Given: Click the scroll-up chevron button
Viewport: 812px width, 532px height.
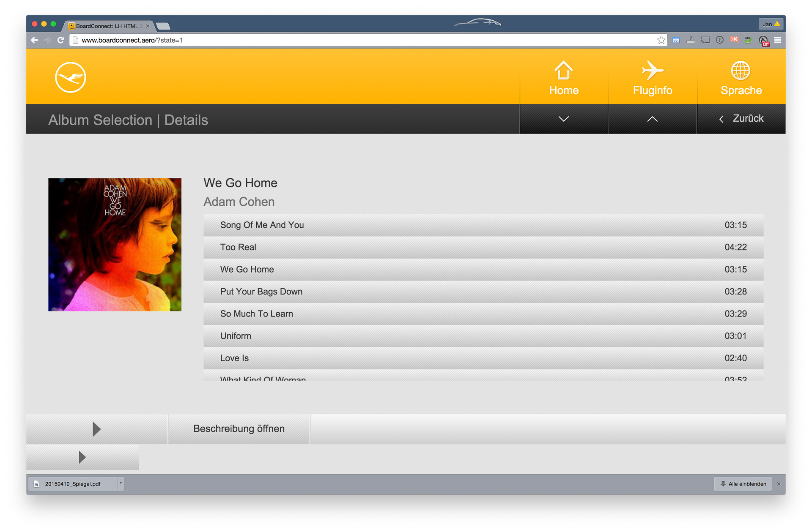Looking at the screenshot, I should [653, 119].
